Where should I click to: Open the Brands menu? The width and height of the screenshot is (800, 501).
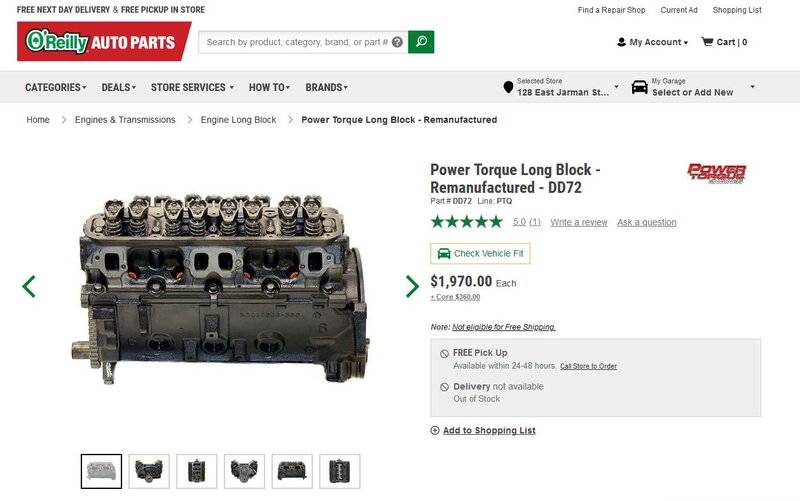click(327, 87)
